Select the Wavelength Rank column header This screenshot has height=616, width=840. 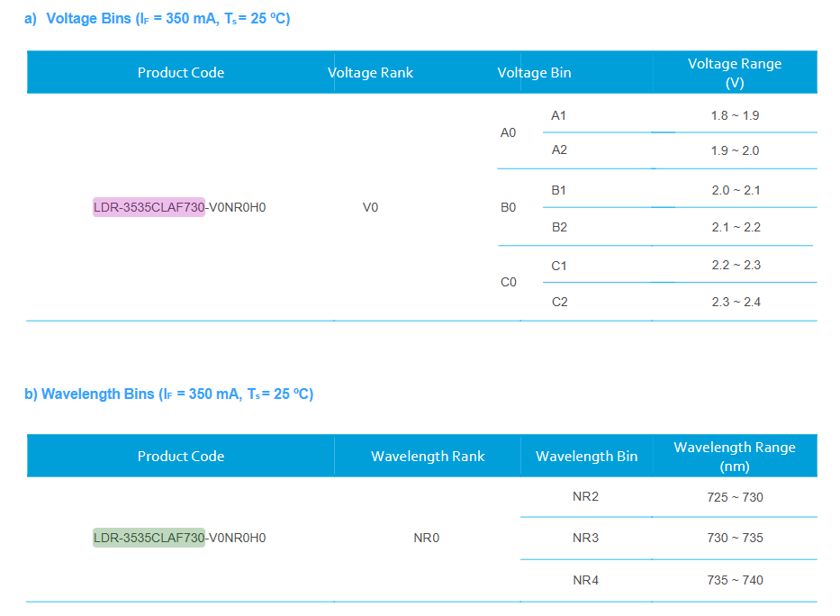point(428,457)
